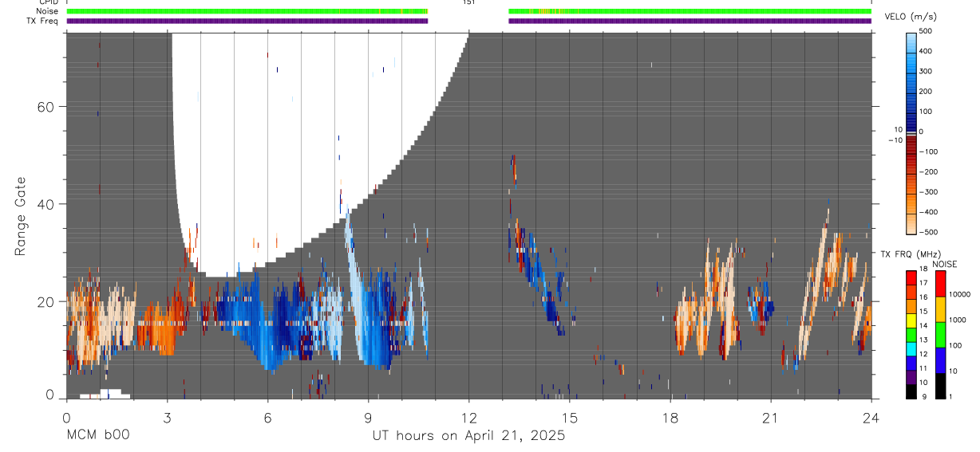Viewport: 980px width, 452px height.
Task: Click the 1 label on NOISE scale
Action: [x=950, y=396]
